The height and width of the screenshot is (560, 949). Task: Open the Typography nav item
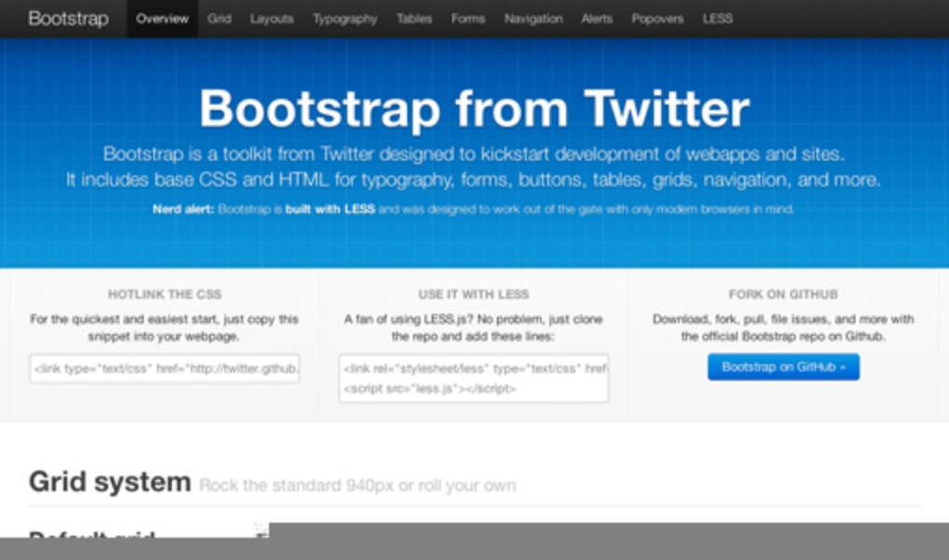pos(345,19)
